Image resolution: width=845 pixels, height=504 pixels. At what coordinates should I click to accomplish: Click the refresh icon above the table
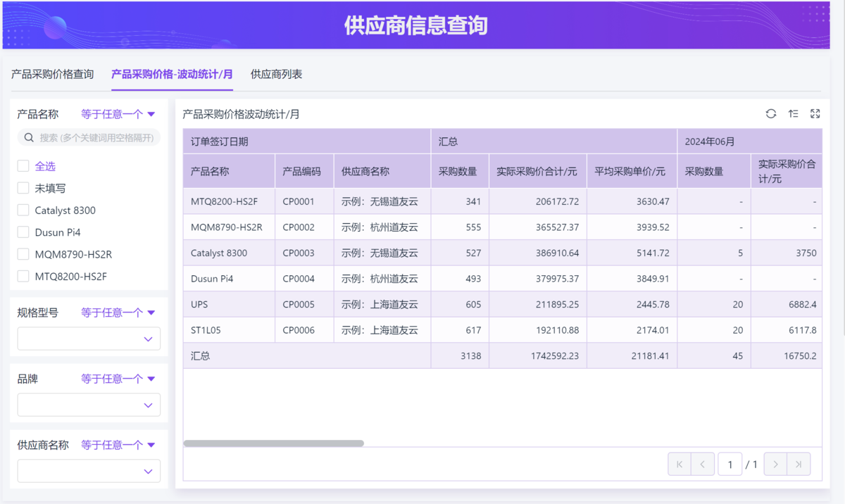771,114
